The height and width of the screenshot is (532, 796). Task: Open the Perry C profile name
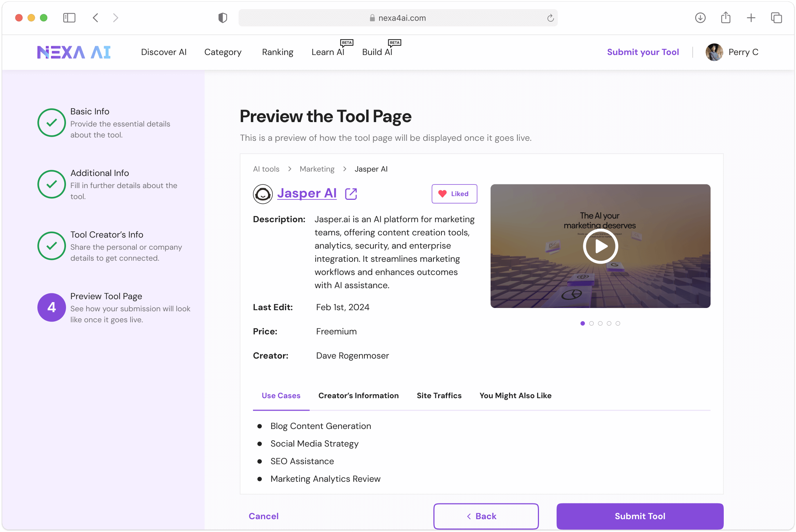[x=743, y=52]
